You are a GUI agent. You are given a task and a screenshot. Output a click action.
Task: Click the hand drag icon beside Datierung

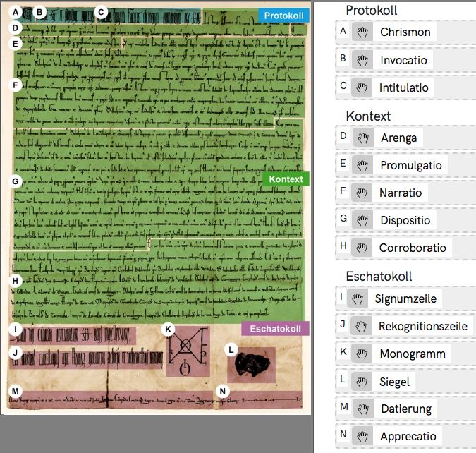[362, 409]
